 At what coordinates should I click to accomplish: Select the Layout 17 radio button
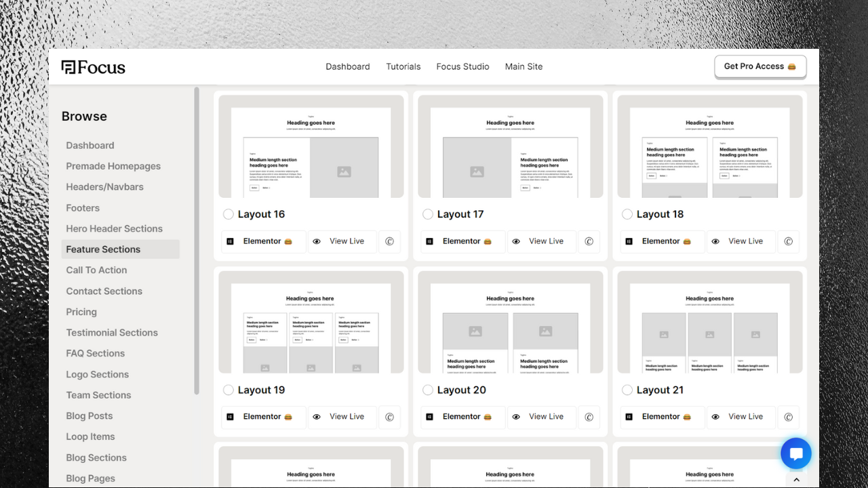click(428, 214)
